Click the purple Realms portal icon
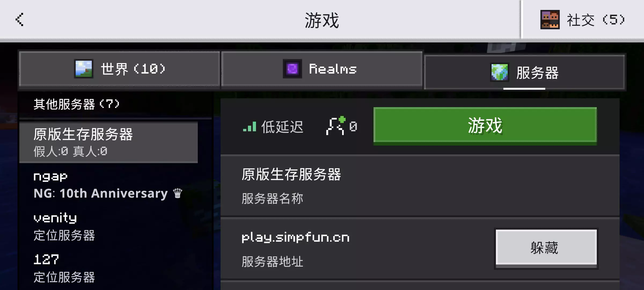The image size is (644, 290). tap(292, 69)
